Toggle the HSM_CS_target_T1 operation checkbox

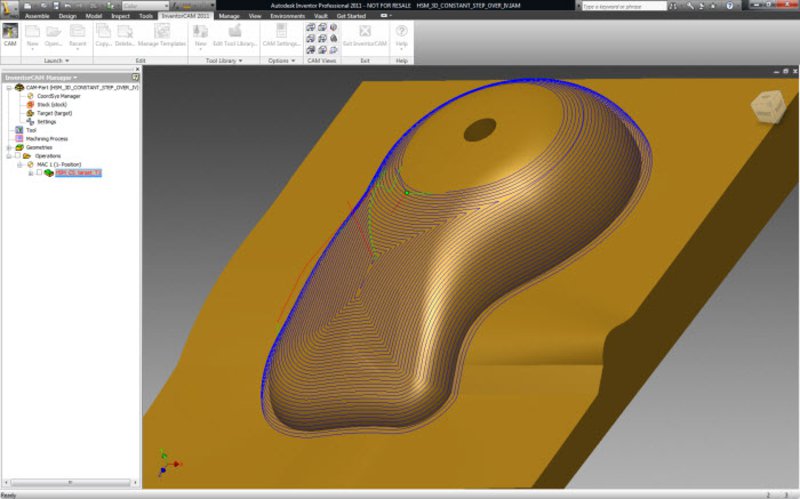[x=39, y=173]
